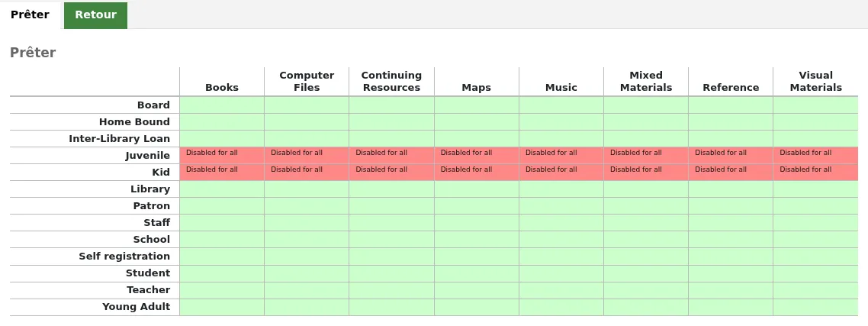The height and width of the screenshot is (326, 868).
Task: Click the Library row Reference cell
Action: coord(731,189)
